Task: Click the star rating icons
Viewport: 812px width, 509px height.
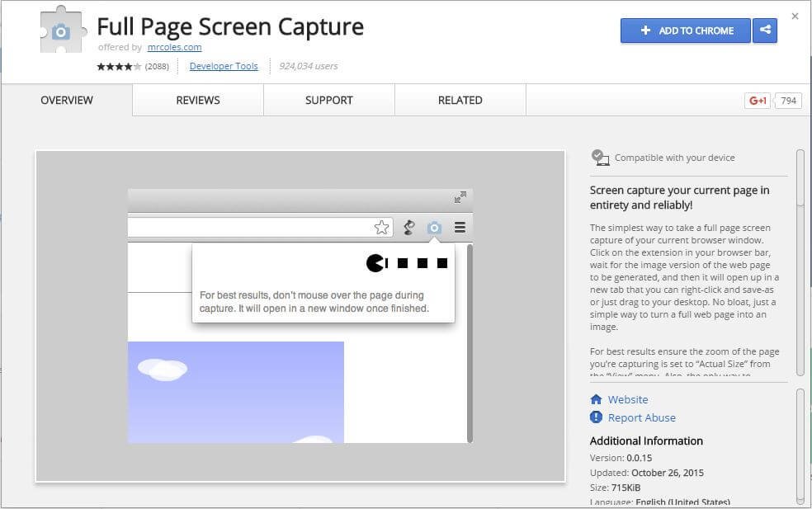Action: pos(119,66)
